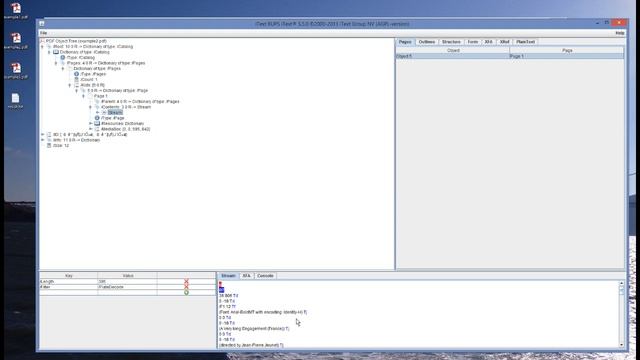This screenshot has width=640, height=360.
Task: Minimize the iText RUPS window
Action: (x=598, y=23)
